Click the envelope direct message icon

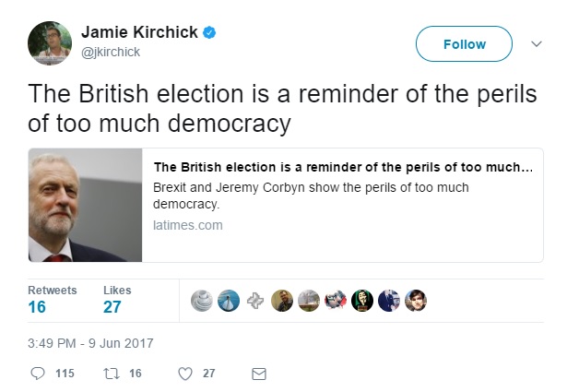pyautogui.click(x=259, y=374)
